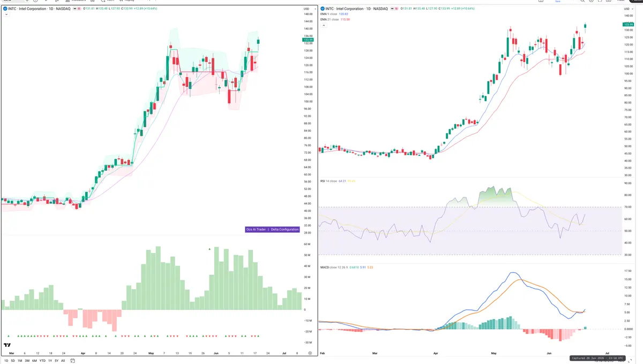Collapse the left chart's legend chevron
Viewport: 643px width, 364px height.
(x=6, y=14)
